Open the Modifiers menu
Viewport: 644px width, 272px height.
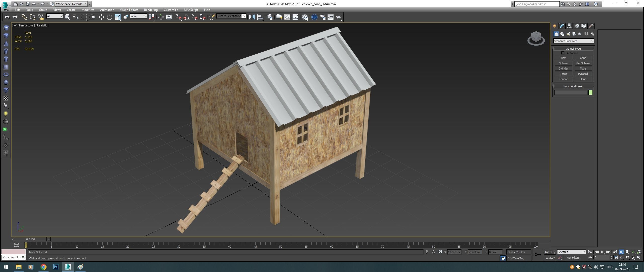[x=88, y=10]
